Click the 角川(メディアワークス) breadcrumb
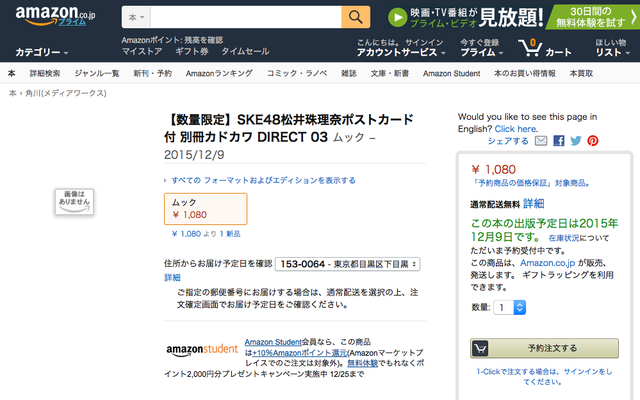 point(66,93)
